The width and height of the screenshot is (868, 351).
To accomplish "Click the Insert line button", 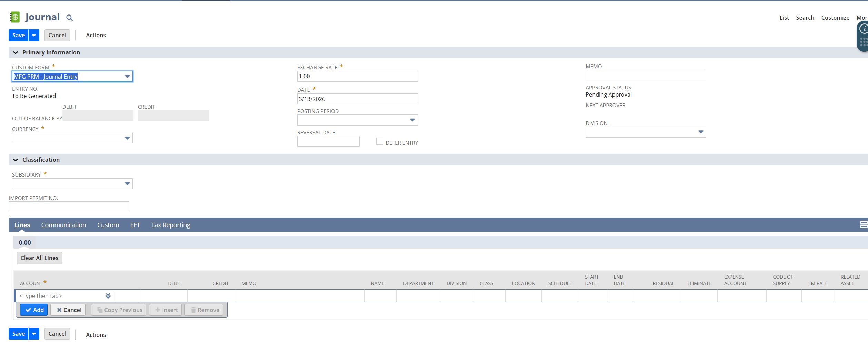I will (x=166, y=310).
